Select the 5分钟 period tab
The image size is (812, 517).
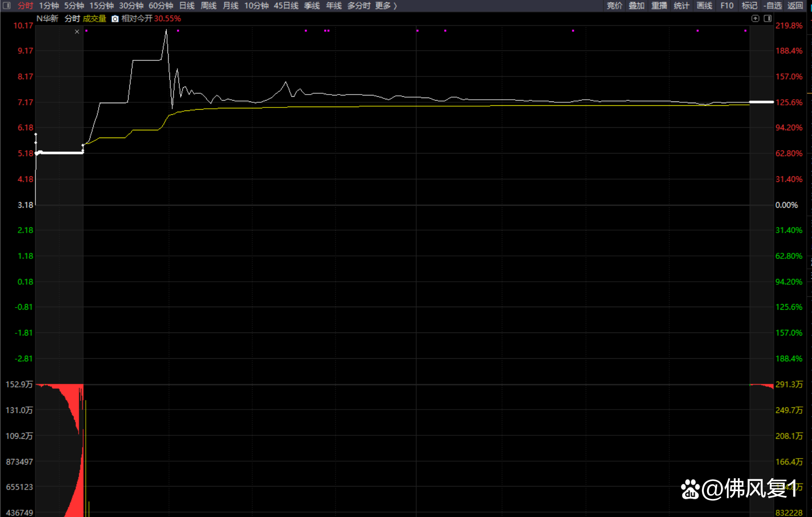pos(74,6)
